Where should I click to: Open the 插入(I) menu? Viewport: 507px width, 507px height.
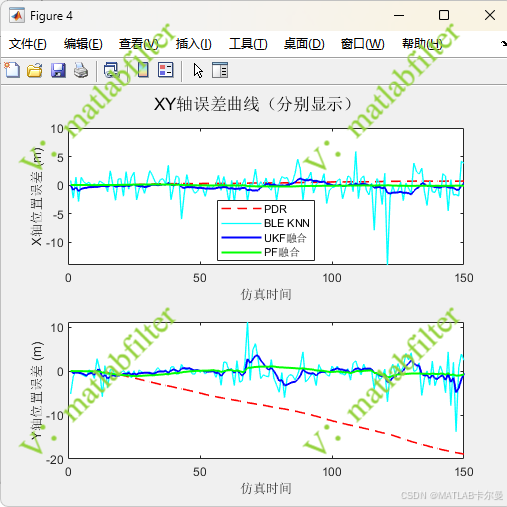point(194,44)
